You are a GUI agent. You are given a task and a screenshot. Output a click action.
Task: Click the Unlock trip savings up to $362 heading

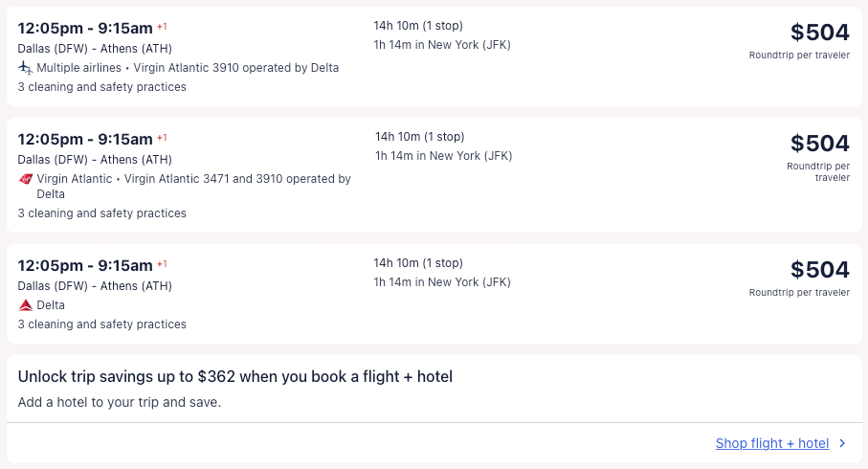pyautogui.click(x=234, y=377)
